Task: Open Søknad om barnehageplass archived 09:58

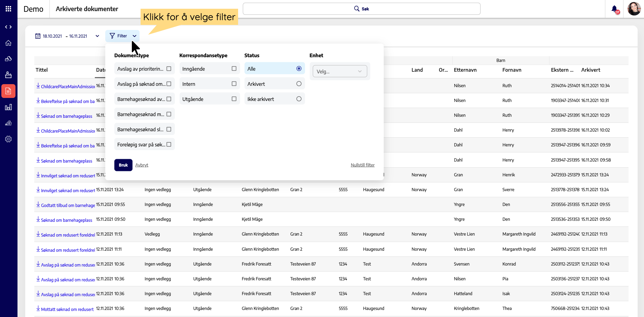Action: point(67,161)
